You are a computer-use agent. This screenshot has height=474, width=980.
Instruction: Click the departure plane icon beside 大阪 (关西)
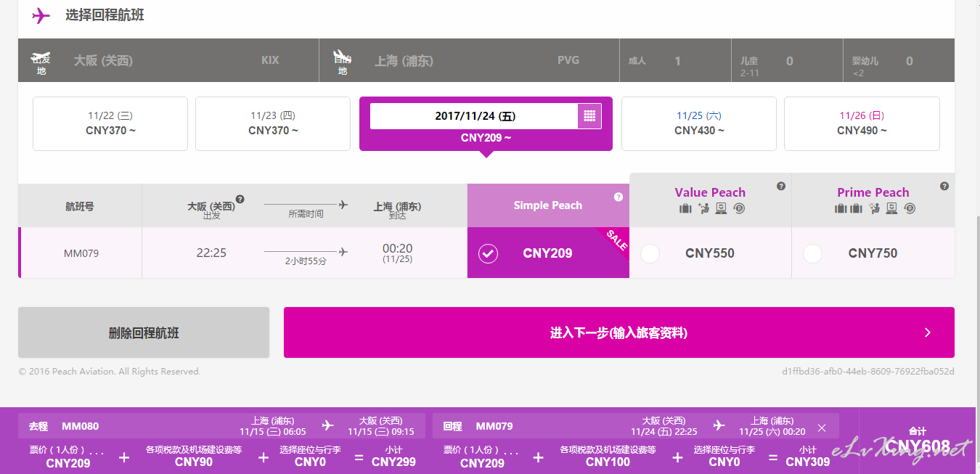click(x=41, y=57)
